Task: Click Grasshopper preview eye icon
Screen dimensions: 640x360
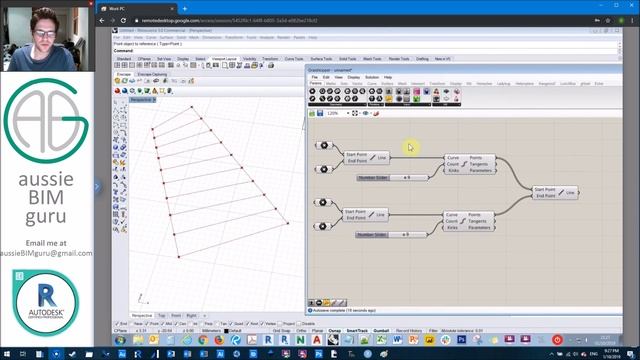Action: (365, 113)
